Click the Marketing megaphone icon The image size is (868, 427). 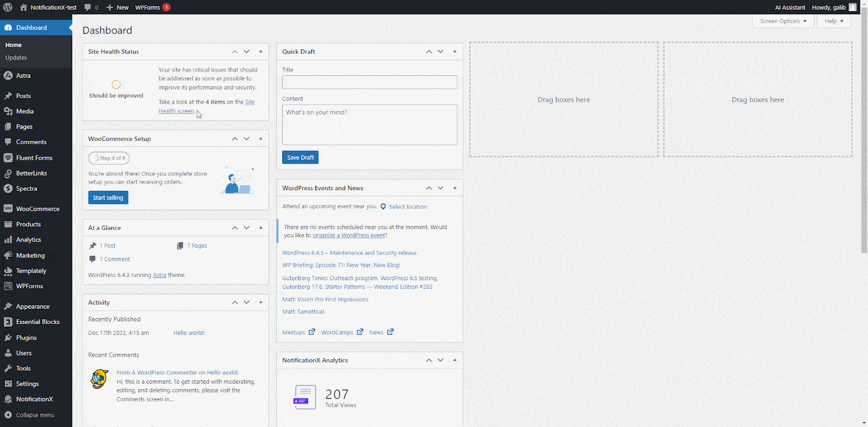(8, 255)
